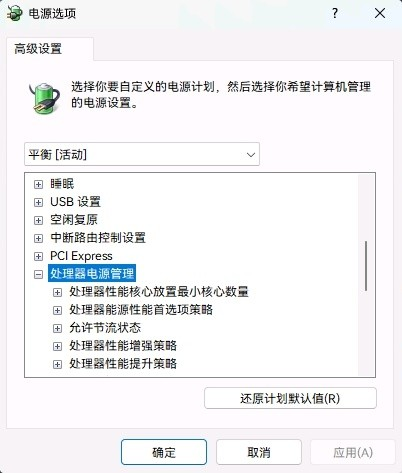Select the 处理器性能增强策略 item

click(123, 346)
